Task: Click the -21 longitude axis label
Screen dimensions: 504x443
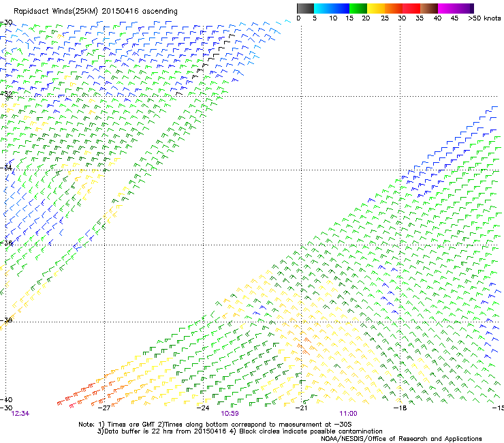Action: (x=301, y=408)
